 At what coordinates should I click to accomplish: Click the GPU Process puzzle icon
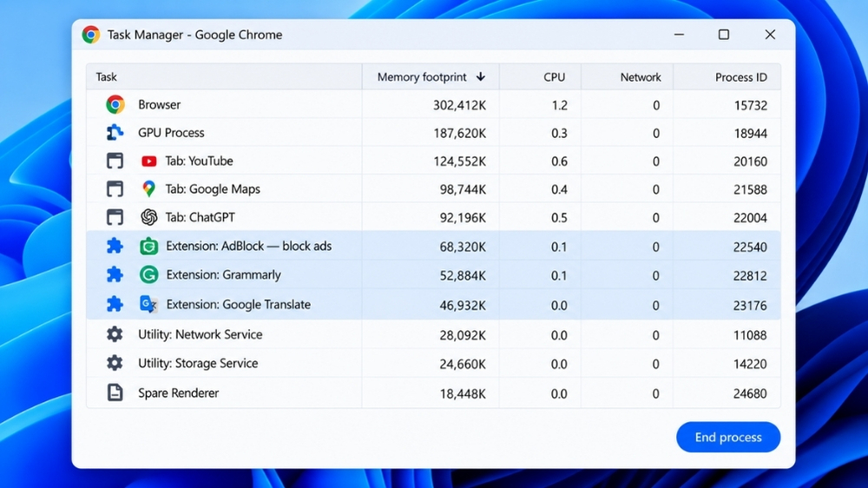click(115, 132)
